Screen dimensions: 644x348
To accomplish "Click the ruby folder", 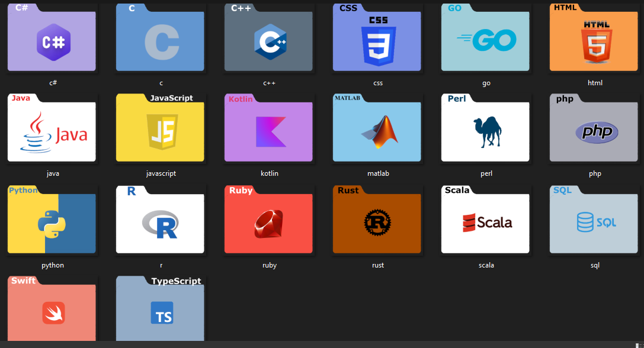I will (268, 219).
